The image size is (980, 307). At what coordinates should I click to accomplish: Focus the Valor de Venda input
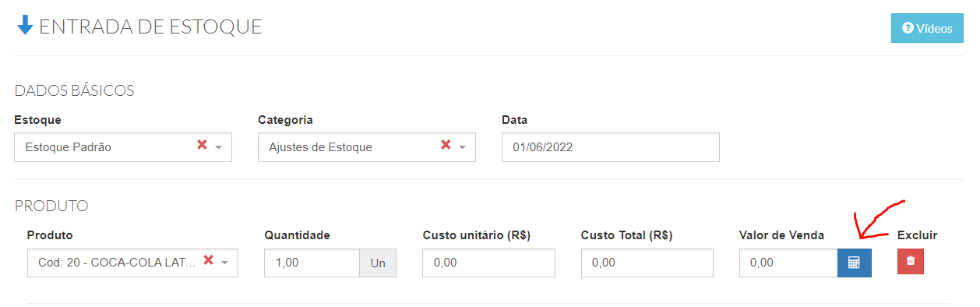point(788,263)
